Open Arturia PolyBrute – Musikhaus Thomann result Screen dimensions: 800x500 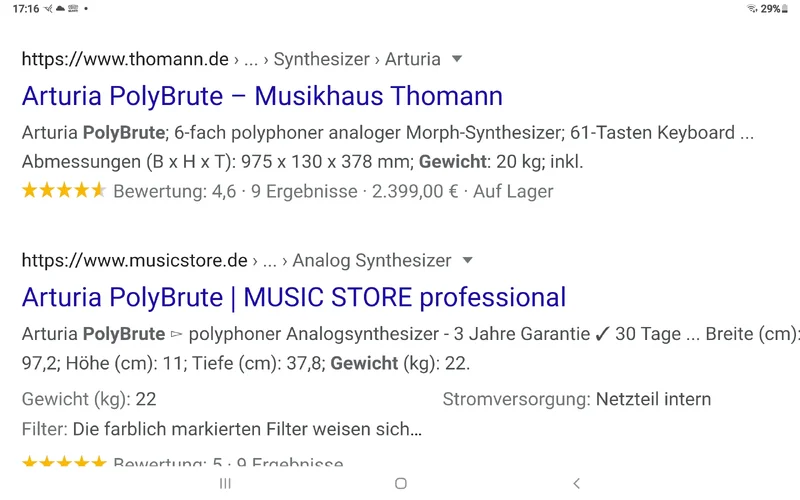(262, 96)
